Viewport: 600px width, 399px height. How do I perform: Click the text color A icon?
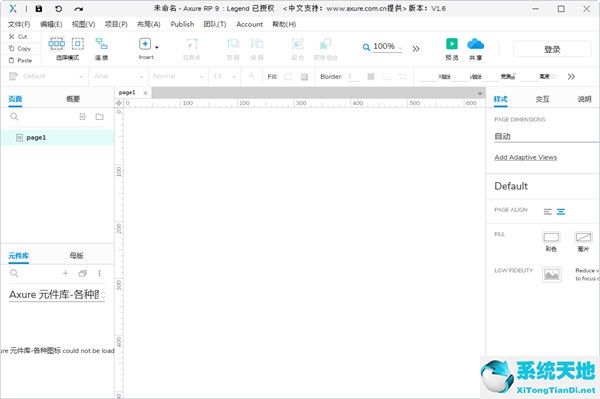251,76
